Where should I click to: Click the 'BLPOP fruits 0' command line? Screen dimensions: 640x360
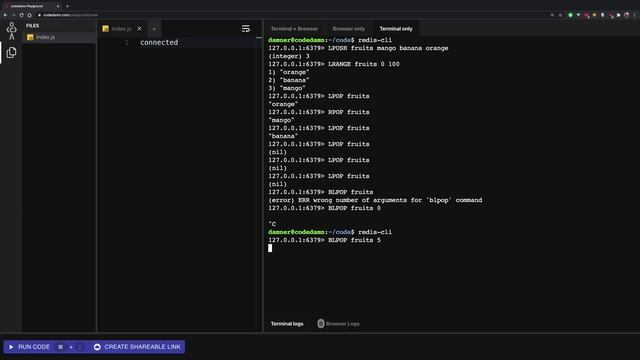click(324, 208)
